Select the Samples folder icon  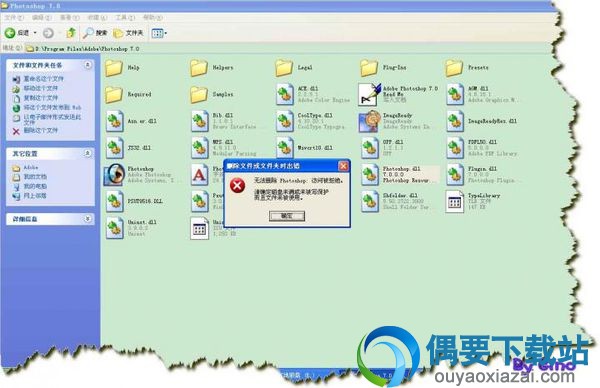[199, 95]
